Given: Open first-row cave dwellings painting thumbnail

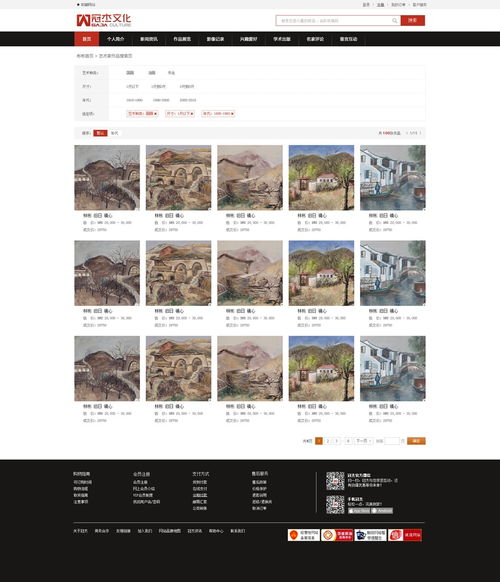Looking at the screenshot, I should (x=179, y=177).
